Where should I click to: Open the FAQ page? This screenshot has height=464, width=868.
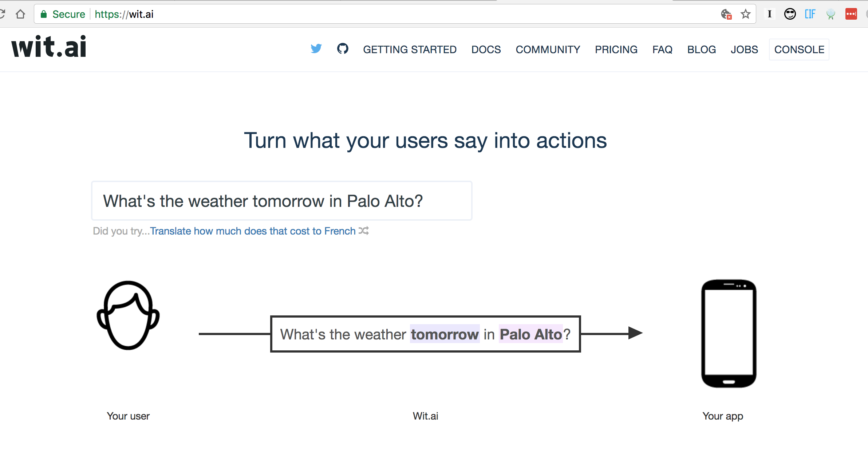(662, 50)
